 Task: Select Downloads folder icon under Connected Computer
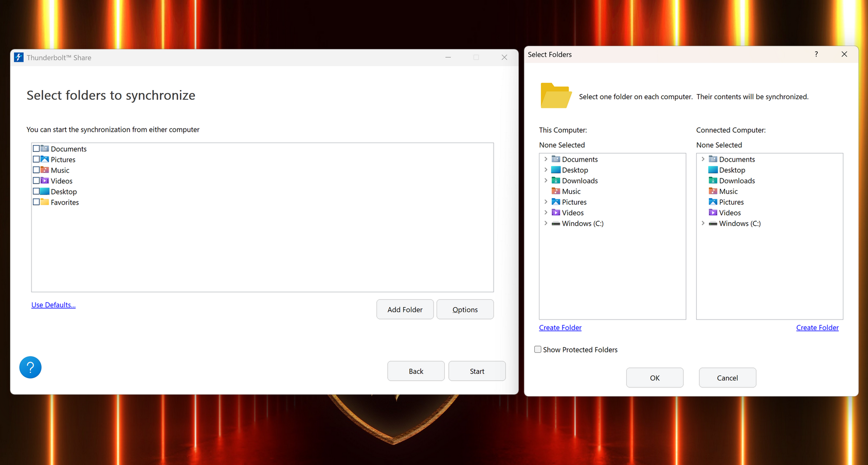tap(713, 181)
